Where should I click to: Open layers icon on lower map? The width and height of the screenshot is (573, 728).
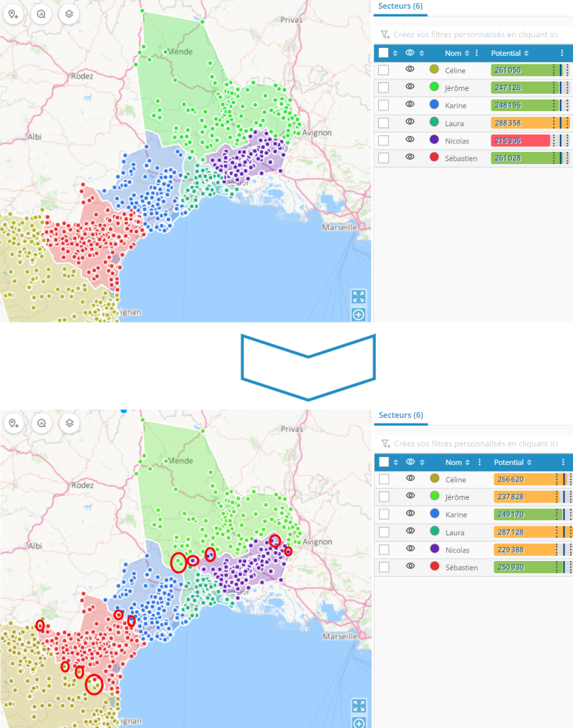pos(69,423)
